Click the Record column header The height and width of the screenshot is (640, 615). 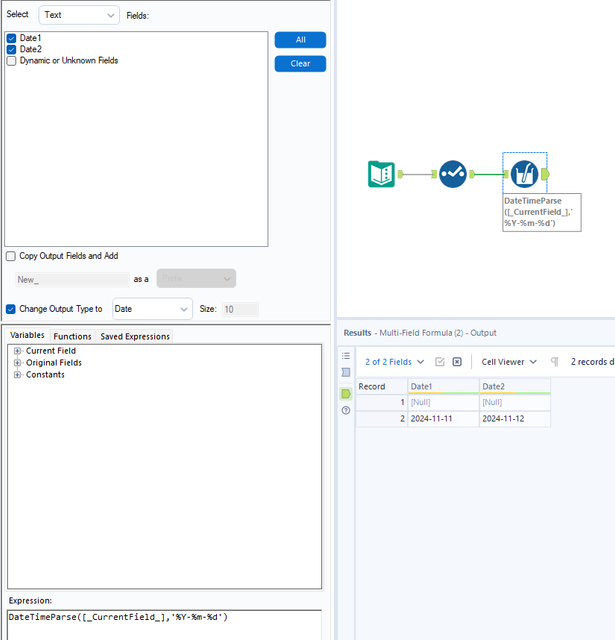(x=382, y=387)
